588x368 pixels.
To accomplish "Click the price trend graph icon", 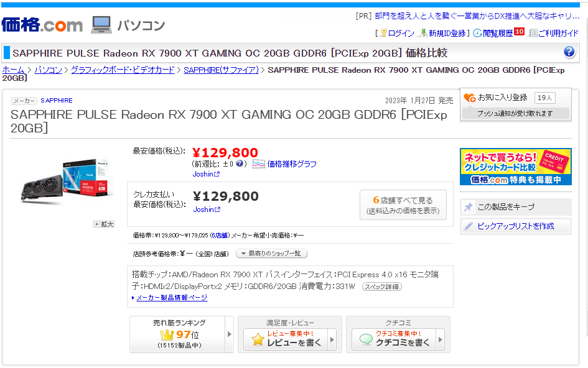I will tap(259, 164).
